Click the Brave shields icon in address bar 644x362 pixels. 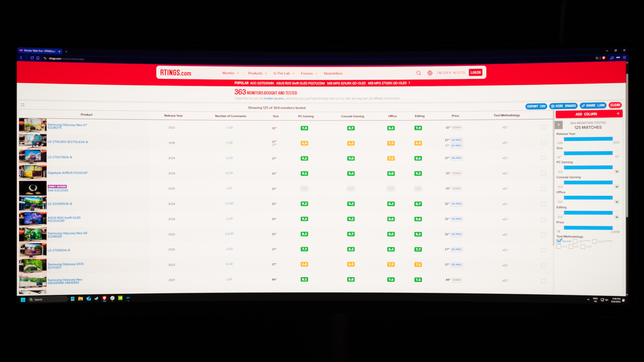click(604, 58)
